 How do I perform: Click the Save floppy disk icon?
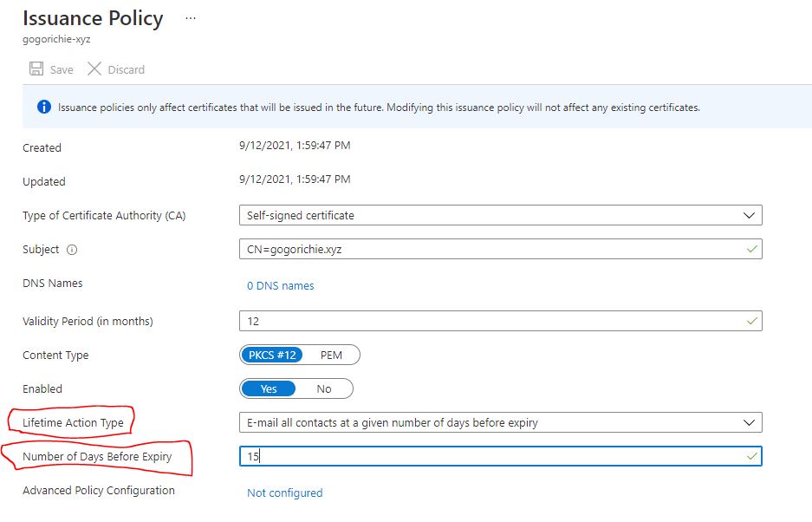tap(36, 69)
